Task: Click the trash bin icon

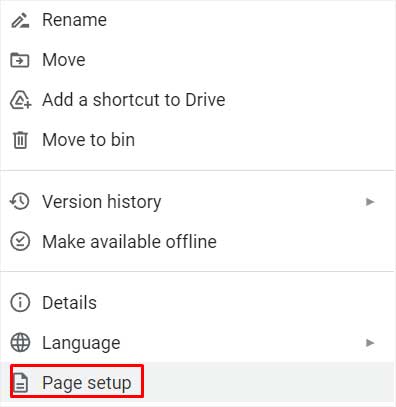Action: (x=20, y=140)
